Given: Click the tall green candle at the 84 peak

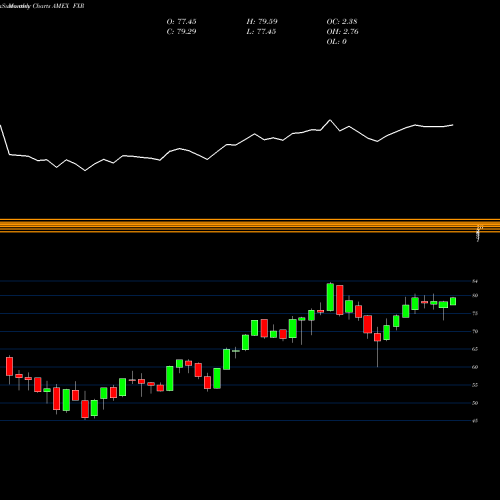Looking at the screenshot, I should [x=330, y=297].
